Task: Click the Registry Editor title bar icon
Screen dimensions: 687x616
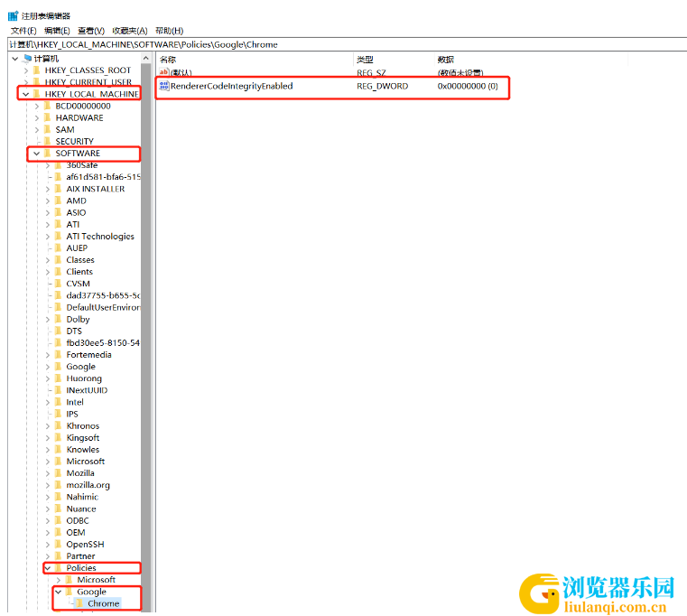Action: 14,15
